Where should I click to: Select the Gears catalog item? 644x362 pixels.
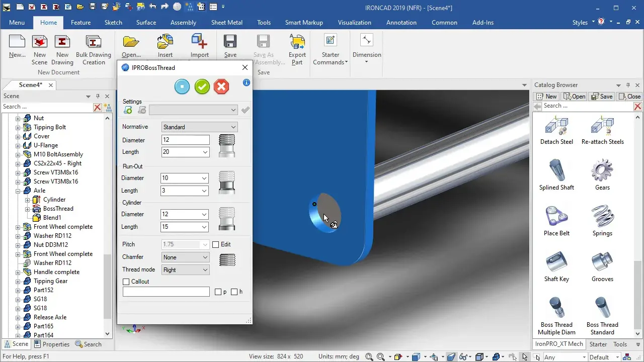tap(602, 174)
